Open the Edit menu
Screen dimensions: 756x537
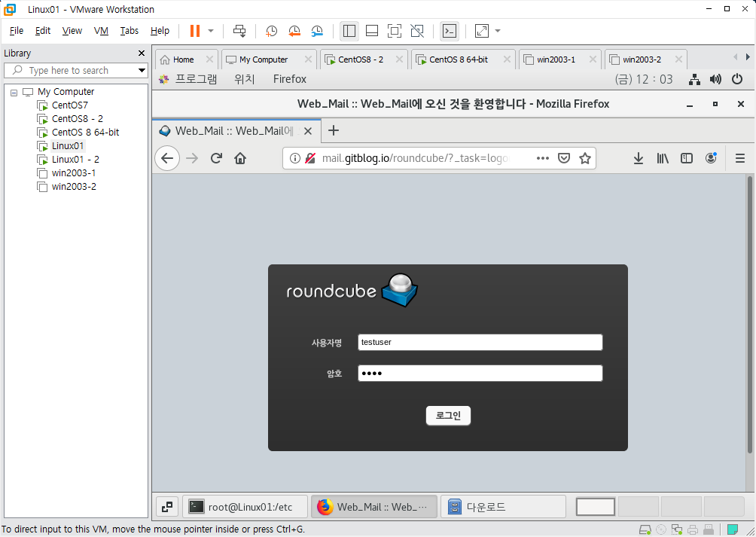point(43,31)
